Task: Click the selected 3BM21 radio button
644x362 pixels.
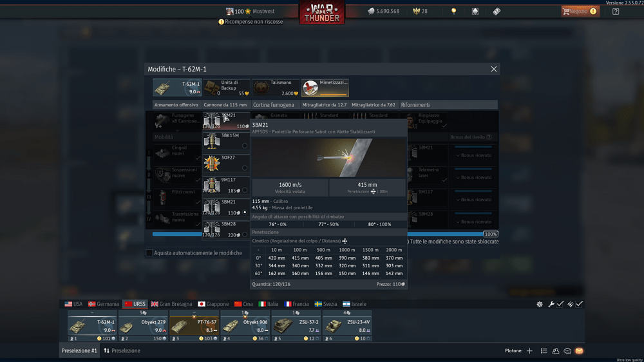Action: tap(245, 213)
